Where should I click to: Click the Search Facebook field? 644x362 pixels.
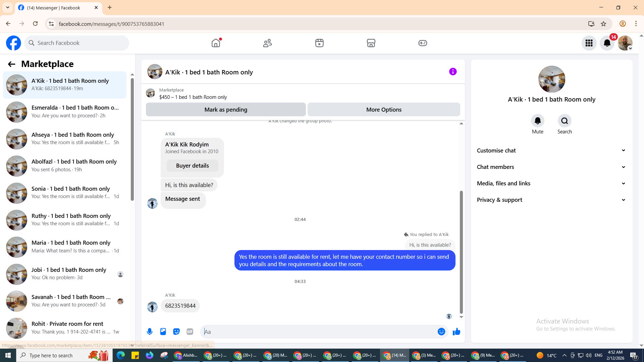77,43
